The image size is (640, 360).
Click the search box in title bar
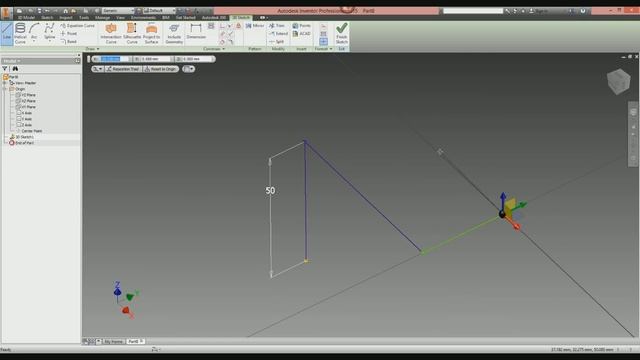coord(473,11)
